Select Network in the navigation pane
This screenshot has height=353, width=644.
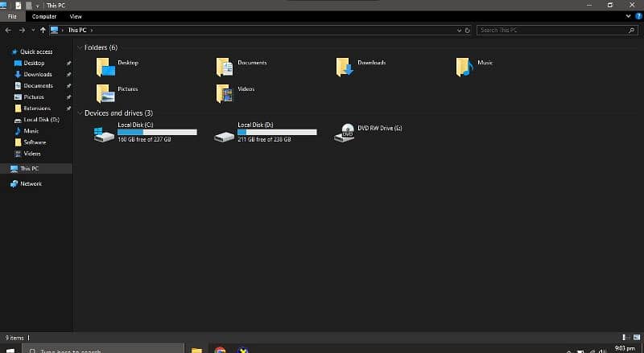click(x=31, y=183)
